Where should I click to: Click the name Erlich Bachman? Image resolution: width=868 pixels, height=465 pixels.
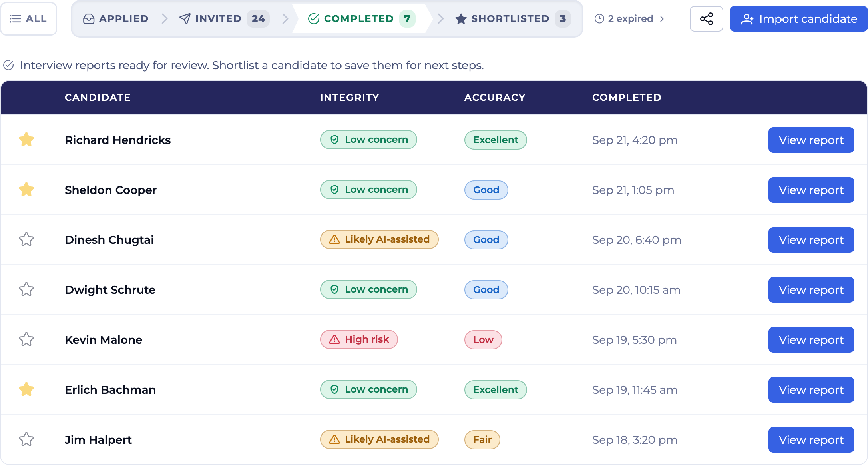click(x=110, y=390)
